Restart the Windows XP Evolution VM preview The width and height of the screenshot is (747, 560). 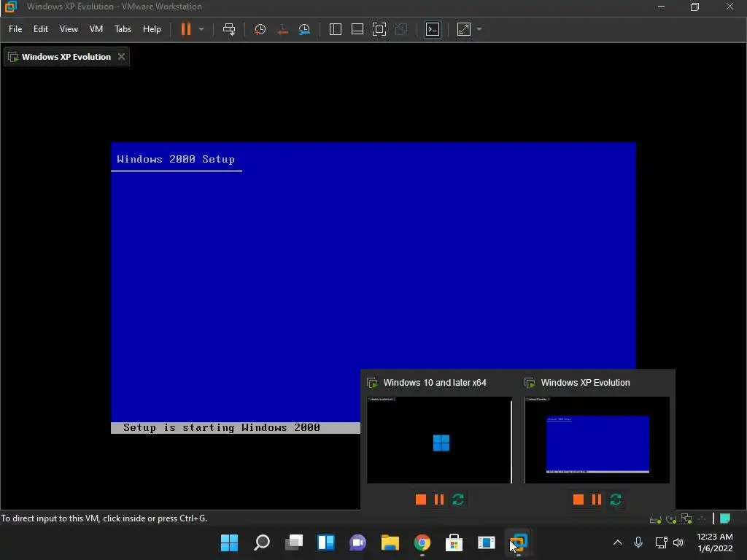[616, 499]
